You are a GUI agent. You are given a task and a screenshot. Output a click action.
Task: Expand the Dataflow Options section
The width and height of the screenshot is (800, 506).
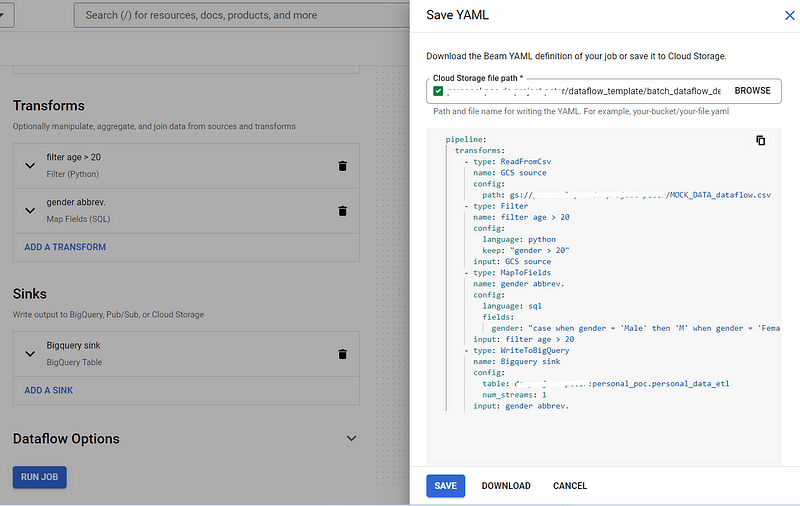[x=350, y=438]
